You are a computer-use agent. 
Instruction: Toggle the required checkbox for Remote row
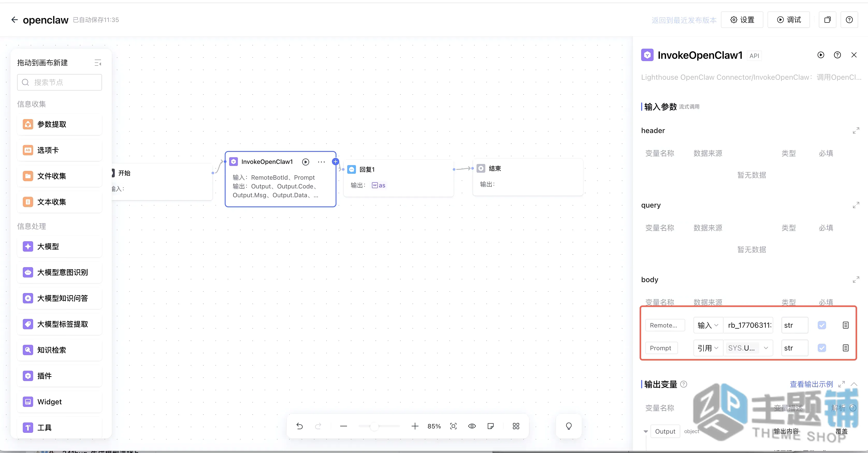coord(822,325)
